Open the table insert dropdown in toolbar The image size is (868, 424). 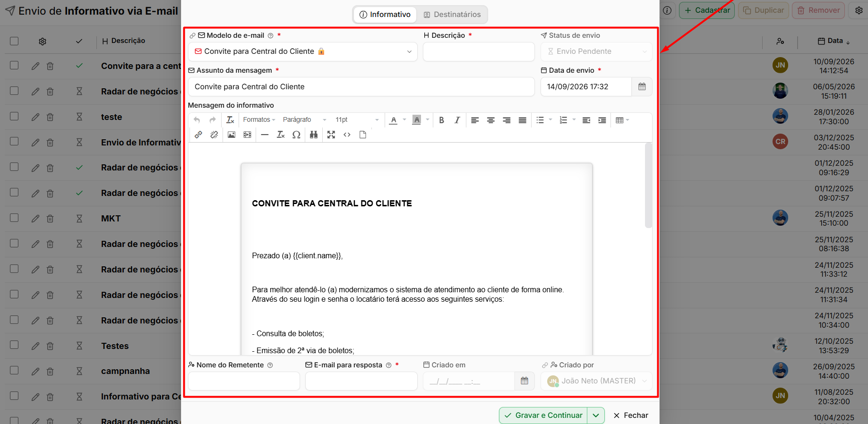tap(622, 120)
